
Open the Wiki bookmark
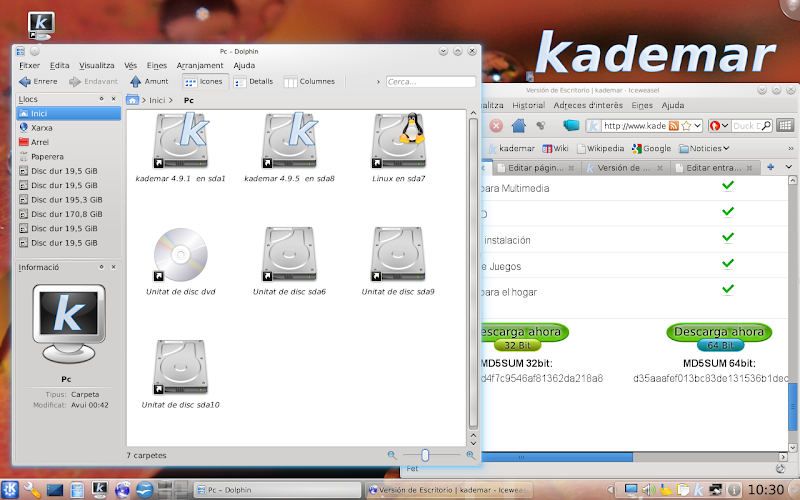pyautogui.click(x=556, y=148)
